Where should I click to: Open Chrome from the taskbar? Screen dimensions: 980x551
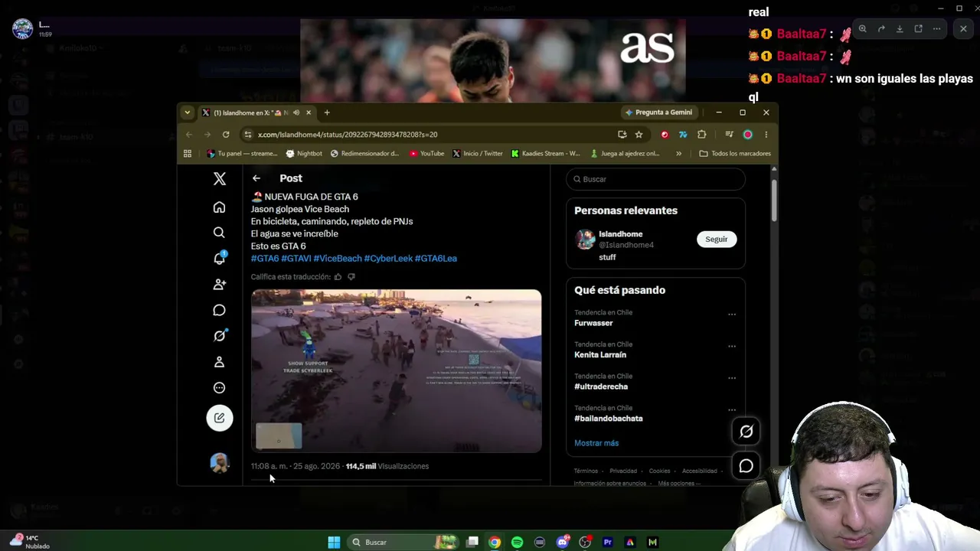coord(495,543)
